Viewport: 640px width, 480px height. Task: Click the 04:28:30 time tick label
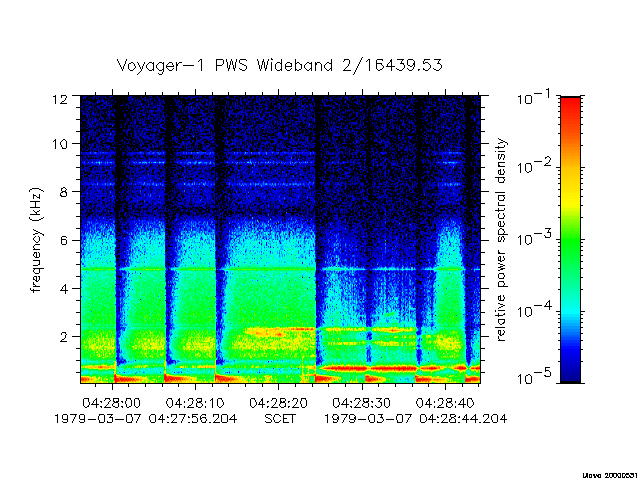[x=362, y=403]
